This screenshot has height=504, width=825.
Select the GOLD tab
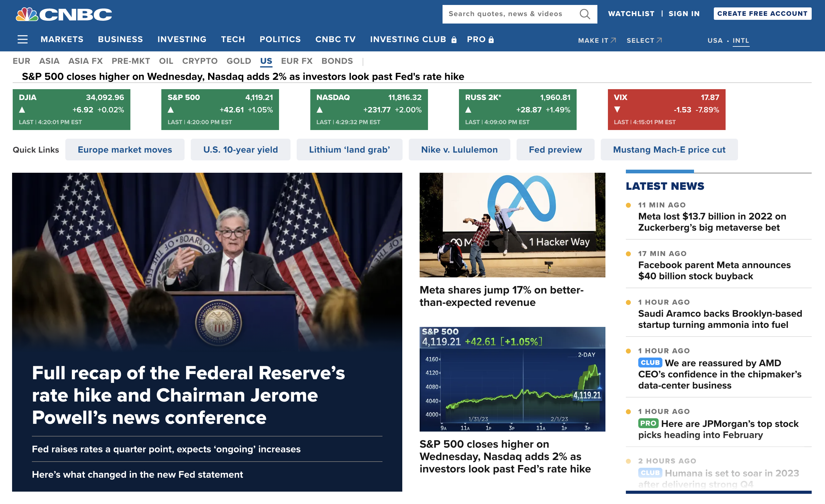click(x=238, y=61)
